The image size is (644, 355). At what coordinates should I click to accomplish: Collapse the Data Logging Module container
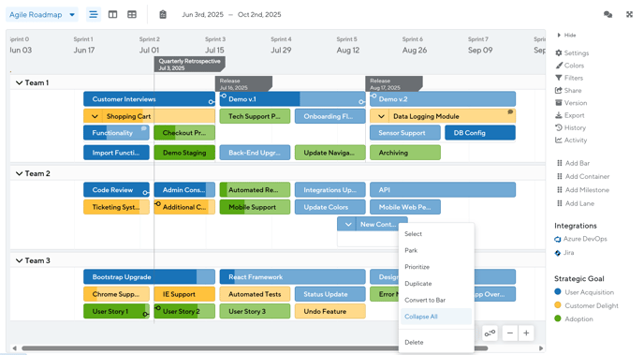381,116
